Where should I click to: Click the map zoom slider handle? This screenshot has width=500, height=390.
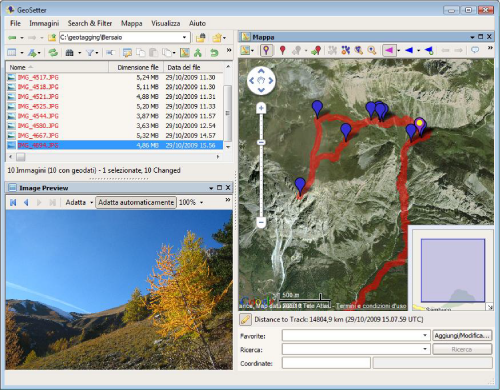pos(261,142)
